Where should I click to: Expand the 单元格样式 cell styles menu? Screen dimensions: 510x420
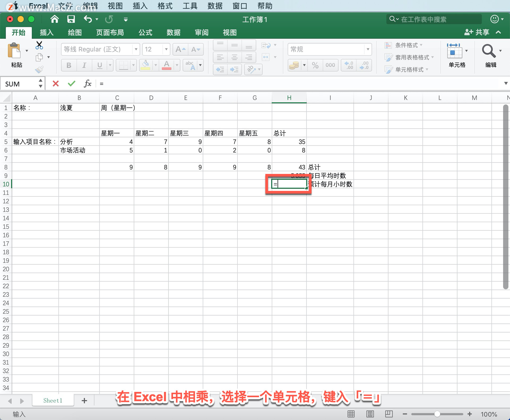pos(406,70)
